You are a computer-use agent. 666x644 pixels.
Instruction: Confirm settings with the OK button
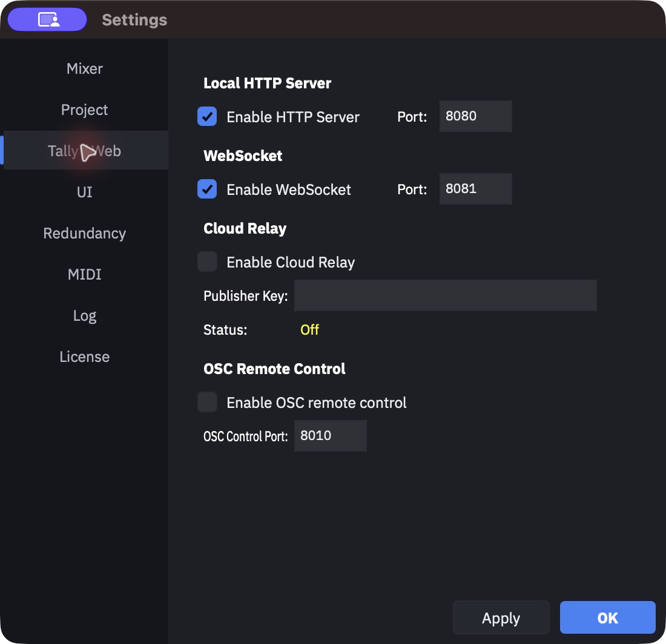coord(608,618)
